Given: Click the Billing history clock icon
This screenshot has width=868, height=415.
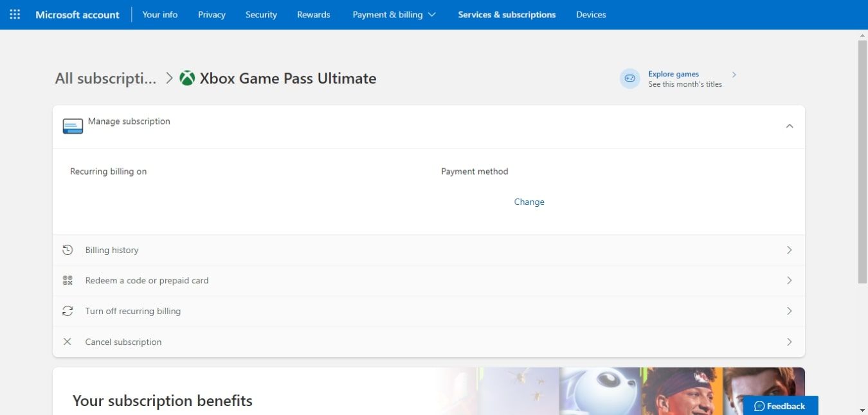Looking at the screenshot, I should click(x=68, y=250).
